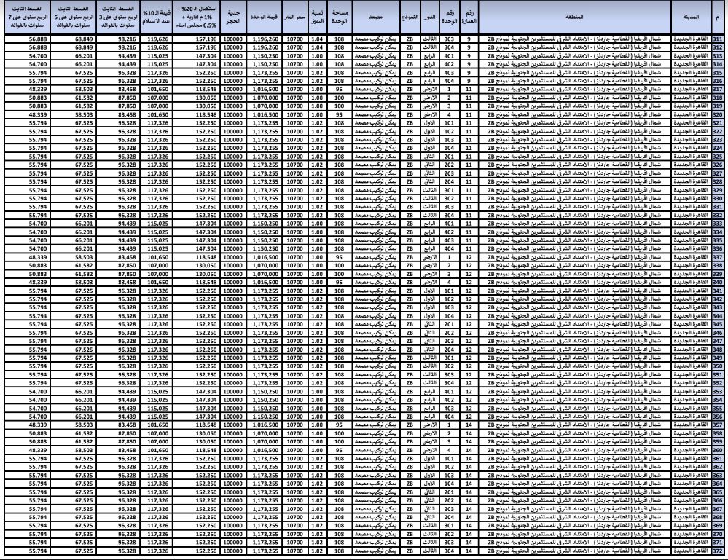Select row number 311
The width and height of the screenshot is (728, 560).
pos(719,39)
